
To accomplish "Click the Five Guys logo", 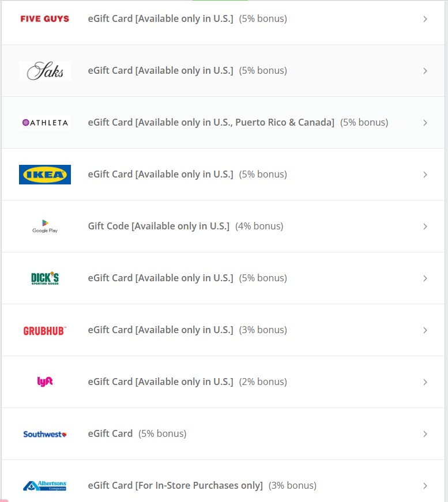I will point(45,19).
